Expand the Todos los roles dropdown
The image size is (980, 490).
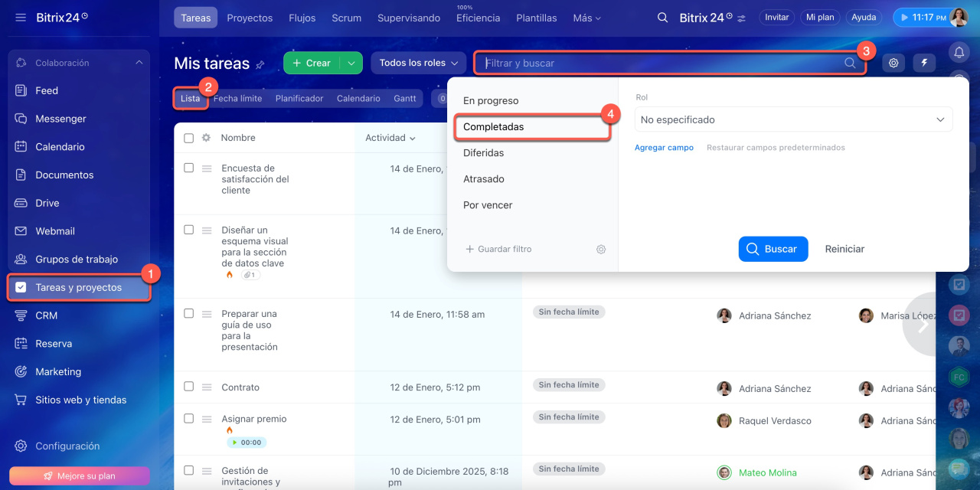pos(418,63)
